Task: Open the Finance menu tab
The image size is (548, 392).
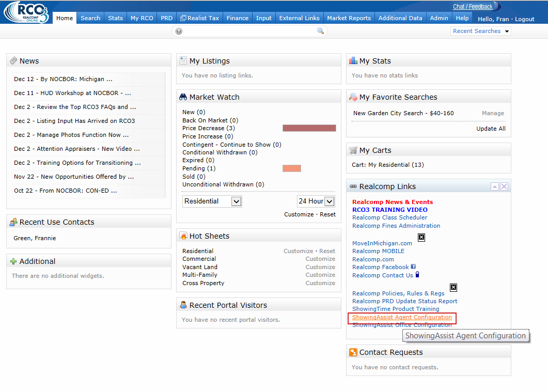Action: 237,18
